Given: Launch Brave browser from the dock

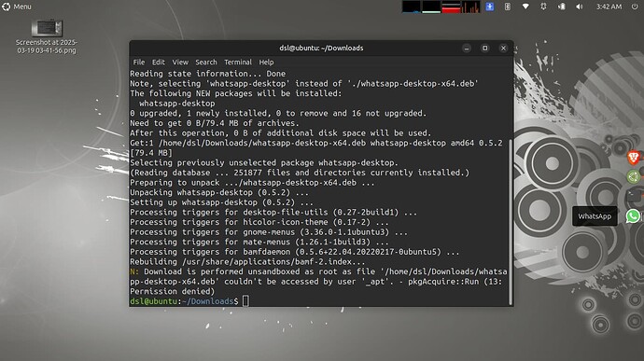Looking at the screenshot, I should pos(634,158).
